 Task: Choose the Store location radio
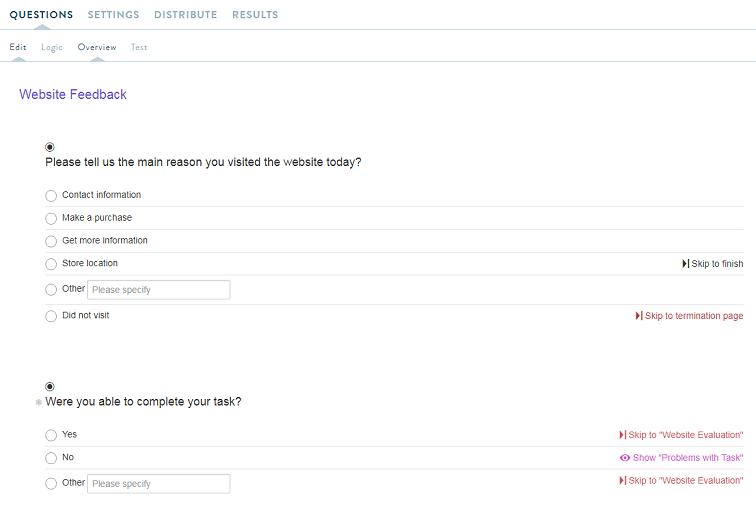pos(51,264)
